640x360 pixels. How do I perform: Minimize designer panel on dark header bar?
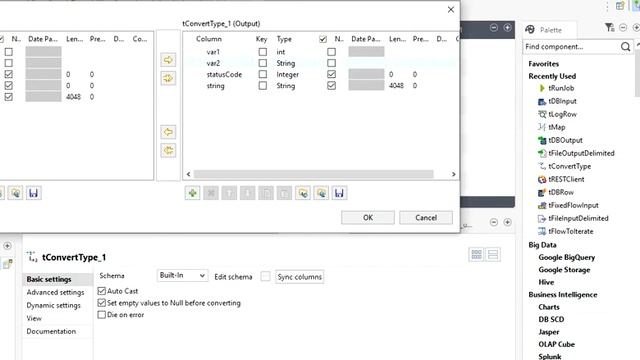tap(494, 28)
